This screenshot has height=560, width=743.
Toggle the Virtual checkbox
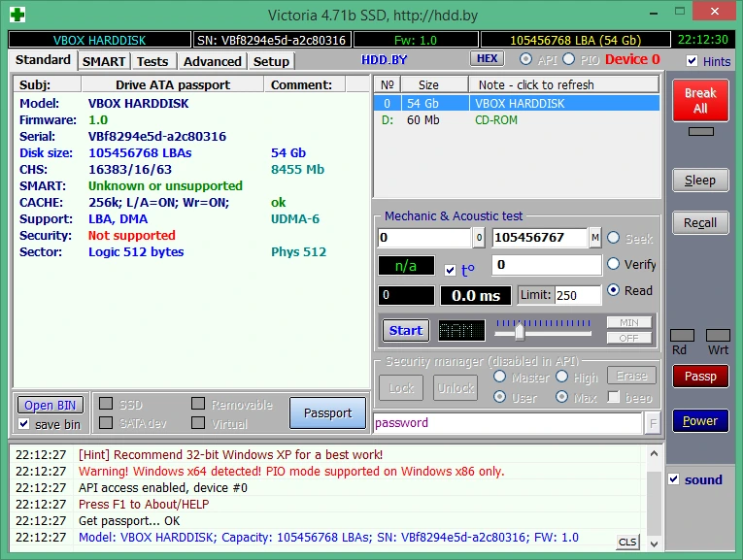[x=197, y=423]
